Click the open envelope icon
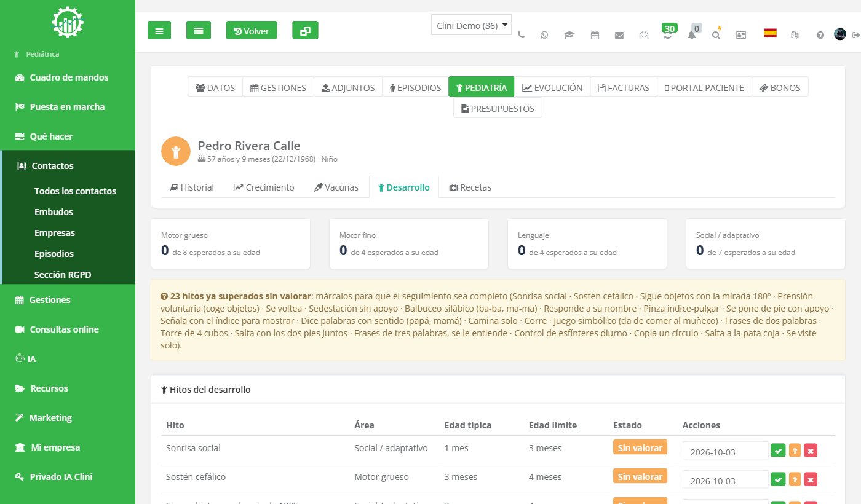The image size is (861, 504). [x=644, y=35]
